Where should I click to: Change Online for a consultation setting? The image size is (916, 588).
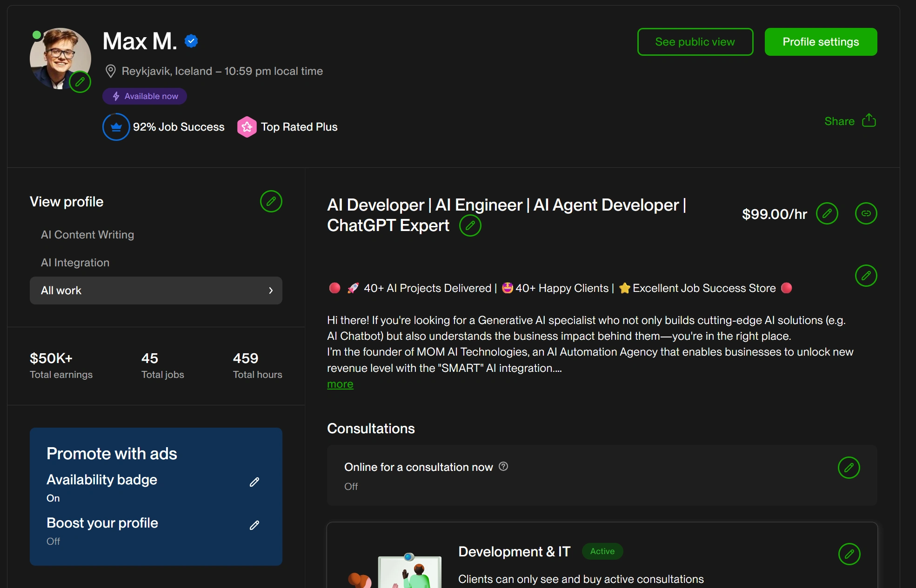coord(849,468)
